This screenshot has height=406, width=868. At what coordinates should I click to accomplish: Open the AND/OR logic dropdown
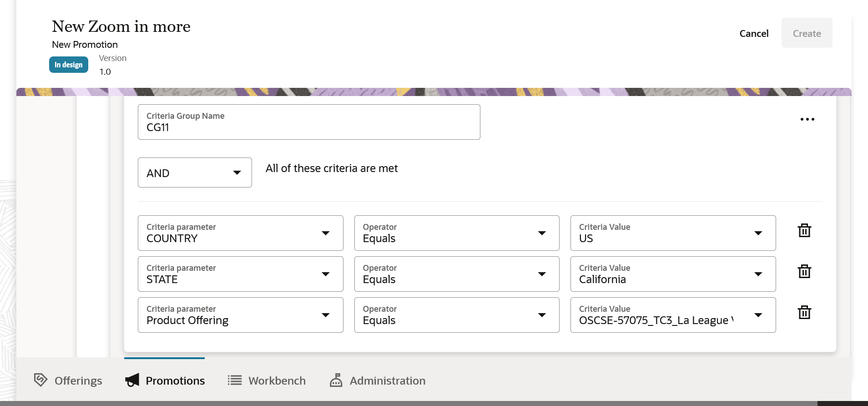point(237,173)
